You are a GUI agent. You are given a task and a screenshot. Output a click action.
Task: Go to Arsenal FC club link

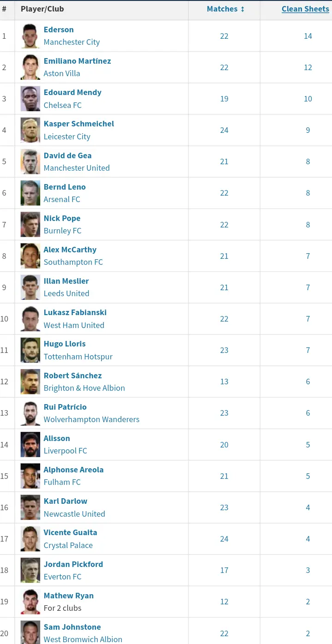tap(62, 199)
